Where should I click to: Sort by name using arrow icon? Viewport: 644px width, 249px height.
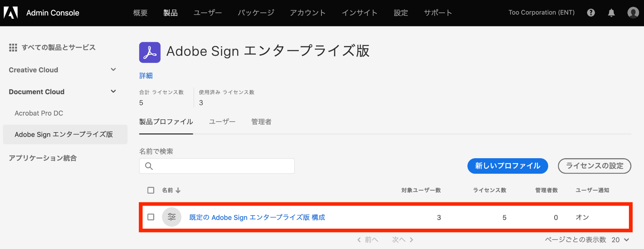coord(178,191)
